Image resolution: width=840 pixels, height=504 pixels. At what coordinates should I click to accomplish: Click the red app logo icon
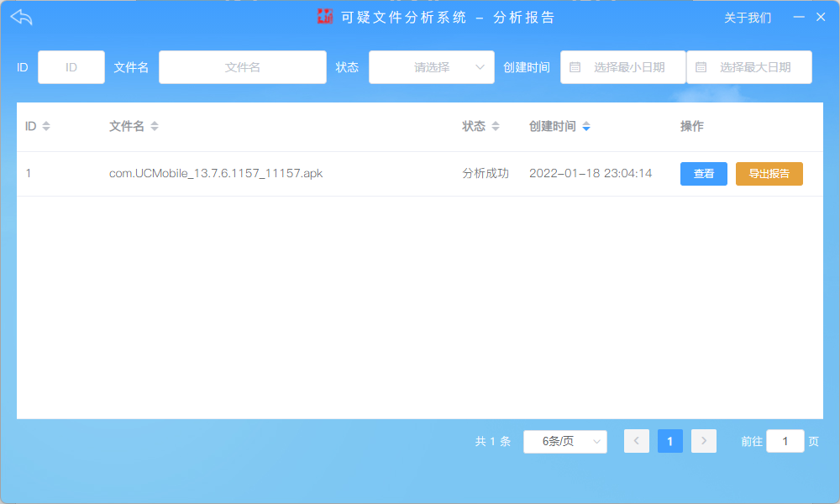pos(325,17)
